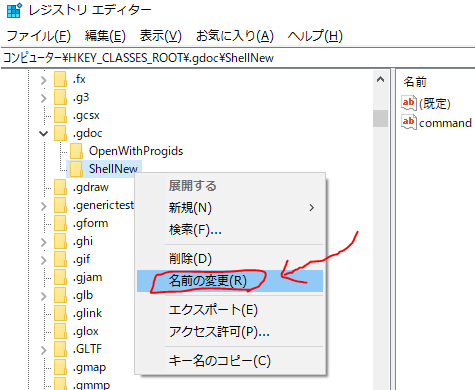
Task: Click the .fx folder icon
Action: point(61,79)
